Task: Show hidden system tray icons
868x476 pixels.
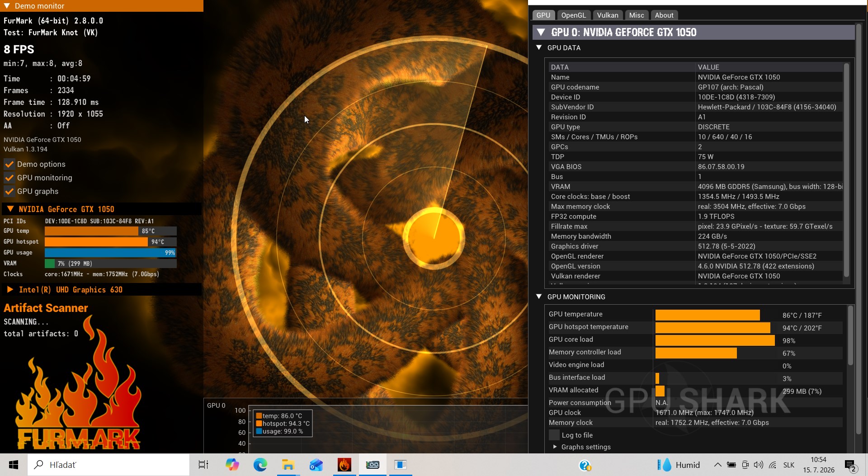Action: pos(717,465)
